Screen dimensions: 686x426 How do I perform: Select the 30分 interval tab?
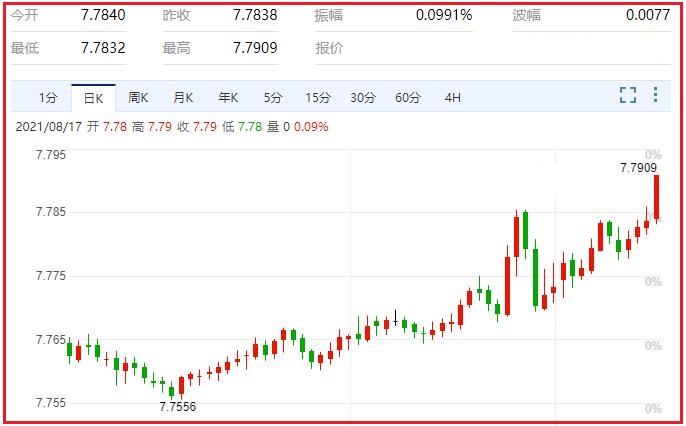pyautogui.click(x=363, y=98)
